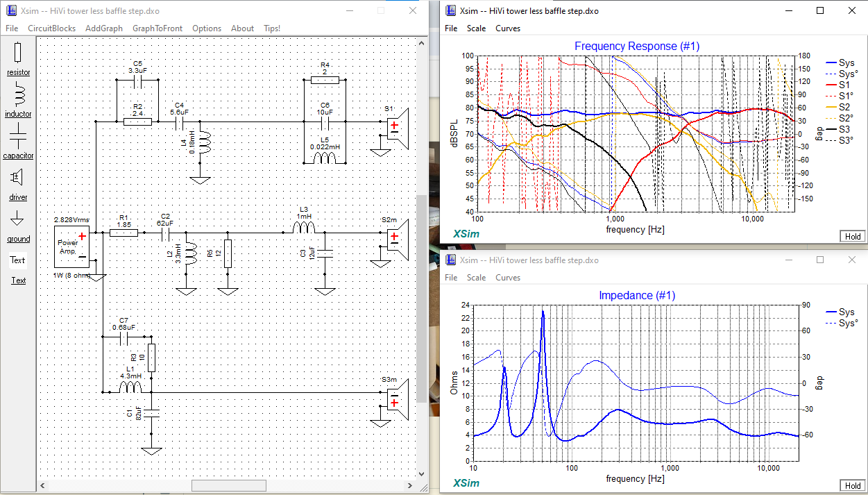Click the Power Amp source block
Image resolution: width=868 pixels, height=495 pixels.
[71, 246]
